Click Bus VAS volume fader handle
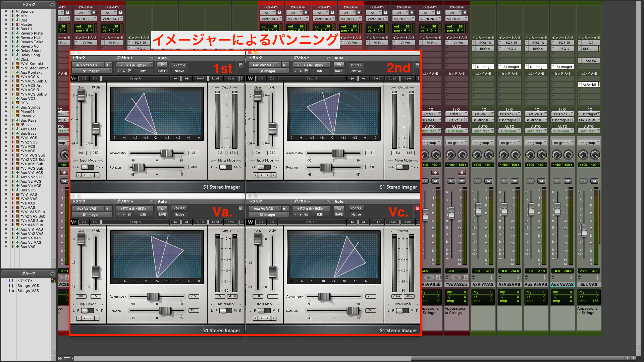This screenshot has height=362, width=644. coord(584,231)
